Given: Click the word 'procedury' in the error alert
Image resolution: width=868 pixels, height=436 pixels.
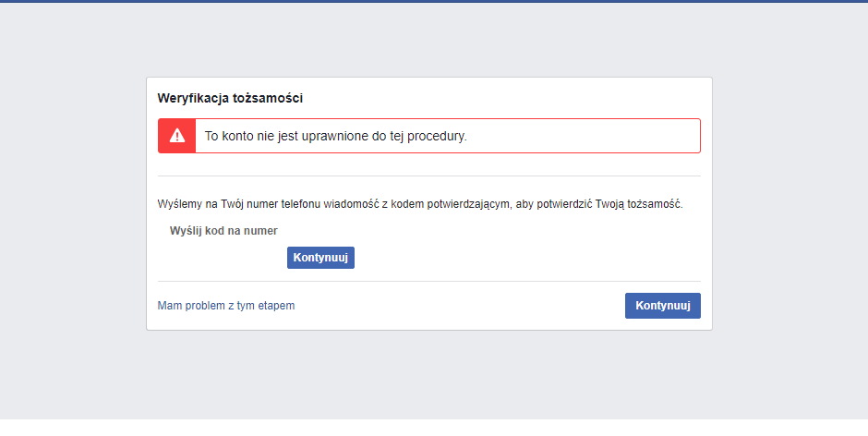Looking at the screenshot, I should point(439,136).
